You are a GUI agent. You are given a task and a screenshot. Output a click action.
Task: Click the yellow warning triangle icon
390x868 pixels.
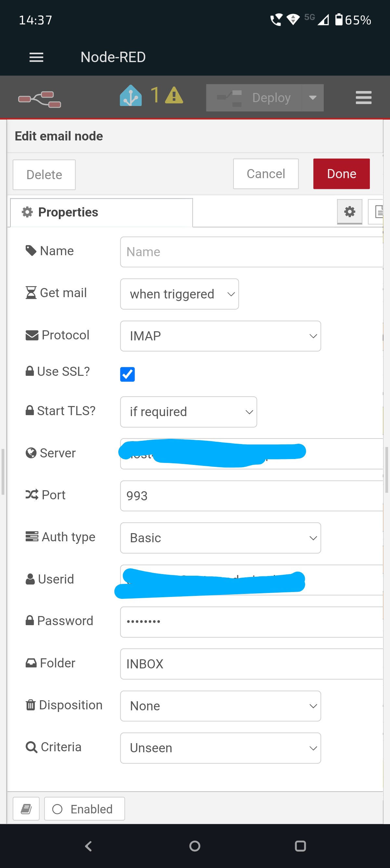pyautogui.click(x=174, y=96)
